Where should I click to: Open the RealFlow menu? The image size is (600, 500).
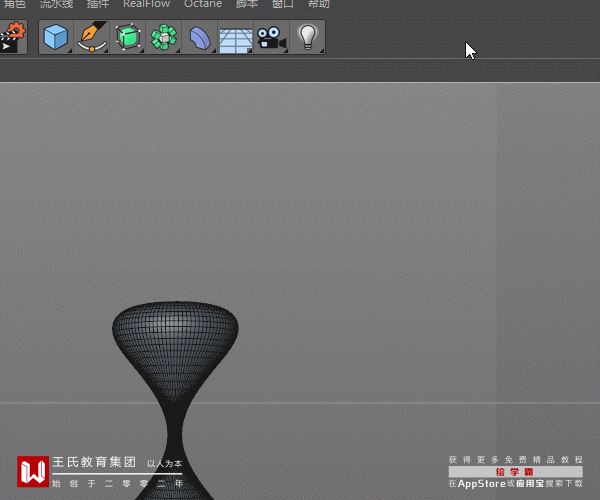click(x=147, y=4)
